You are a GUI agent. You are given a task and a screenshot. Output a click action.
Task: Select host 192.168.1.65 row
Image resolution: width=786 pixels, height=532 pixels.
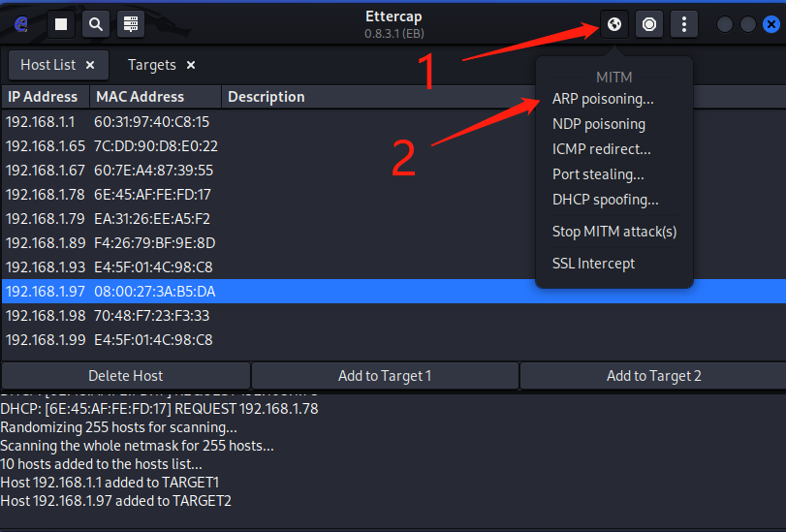pos(394,146)
